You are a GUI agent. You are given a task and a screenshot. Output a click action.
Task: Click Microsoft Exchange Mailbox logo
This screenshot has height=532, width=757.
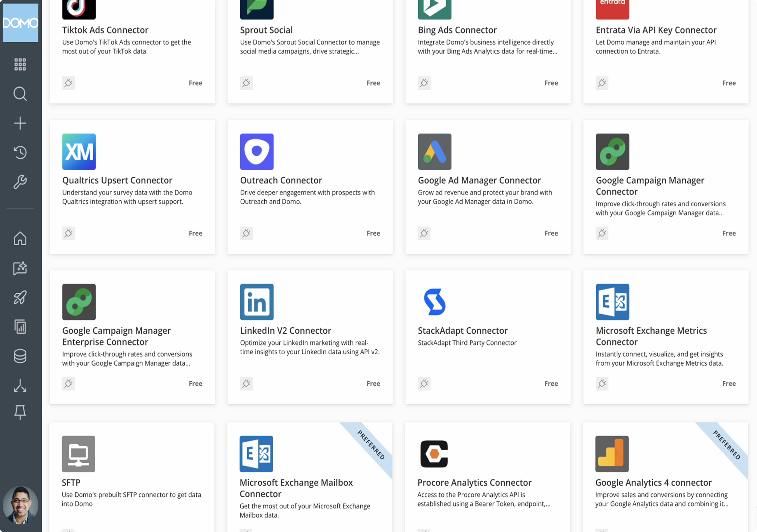coord(257,454)
